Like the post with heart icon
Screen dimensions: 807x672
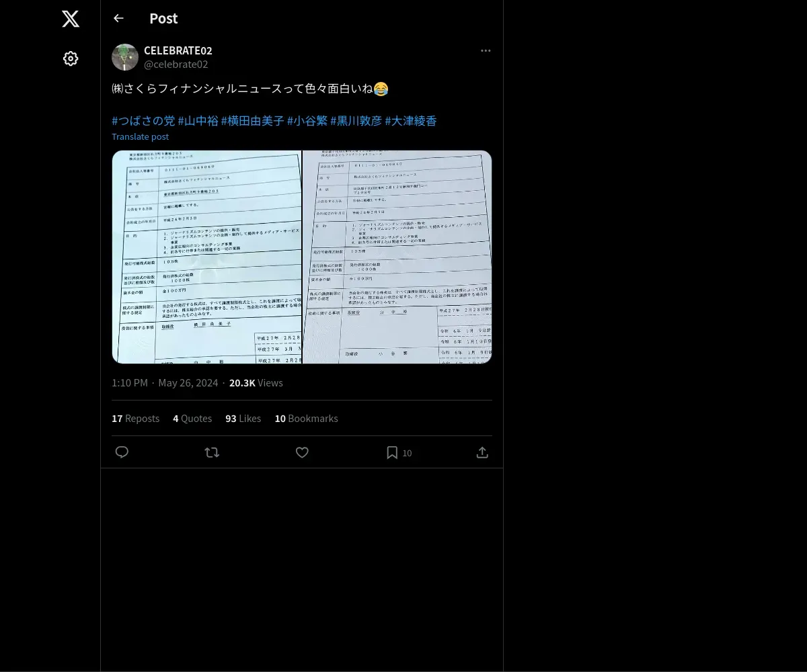point(302,452)
